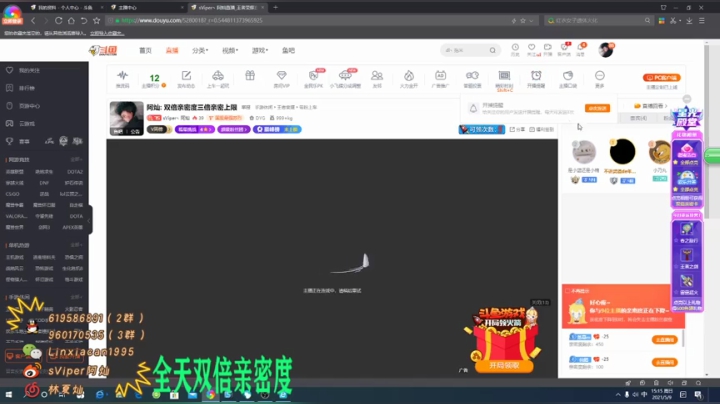This screenshot has width=720, height=404.
Task: Bookmark the page with the star icon
Action: 96,21
